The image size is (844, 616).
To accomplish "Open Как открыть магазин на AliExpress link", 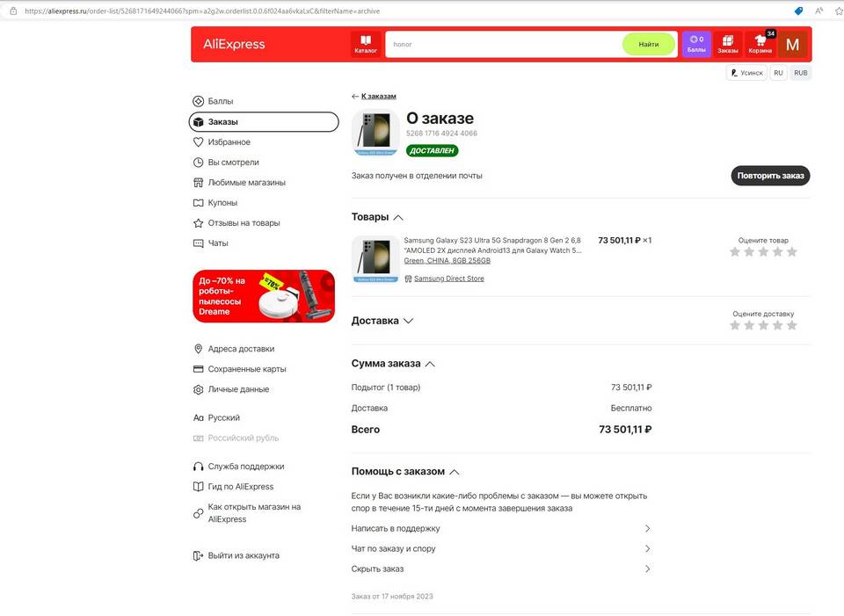I will [x=254, y=513].
